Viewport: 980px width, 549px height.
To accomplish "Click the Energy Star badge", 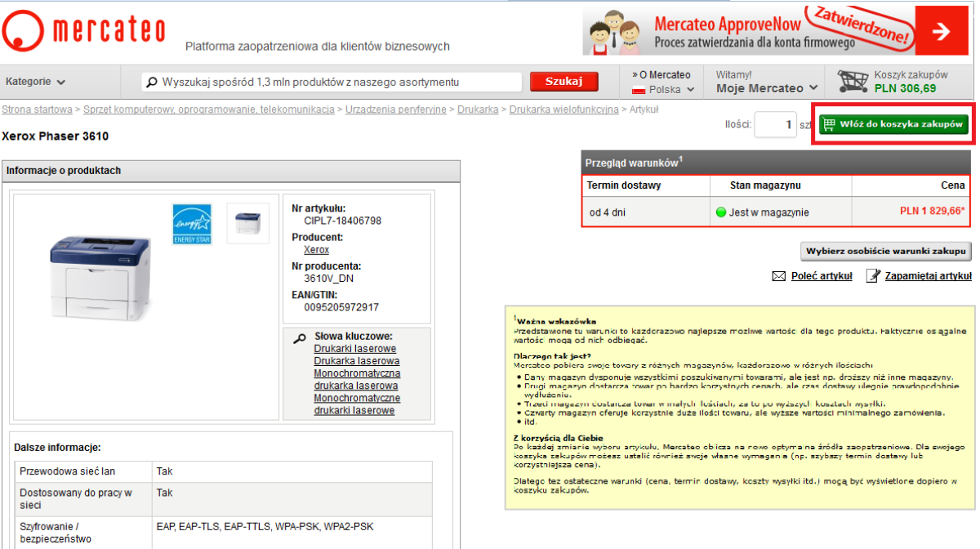I will point(192,224).
